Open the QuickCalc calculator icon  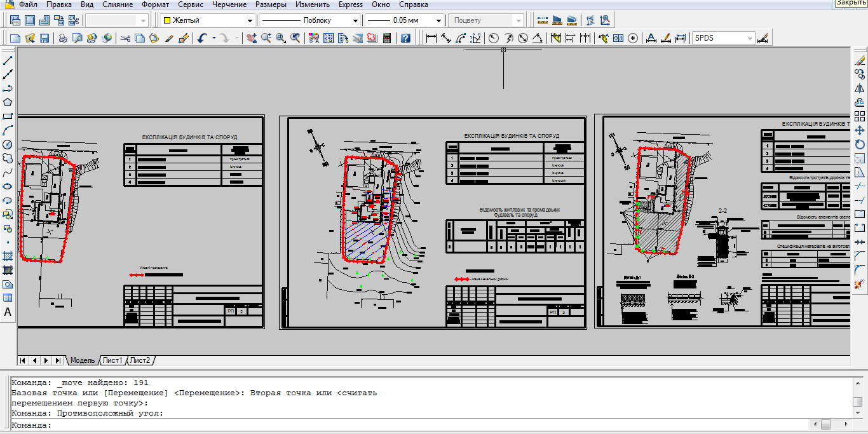386,38
